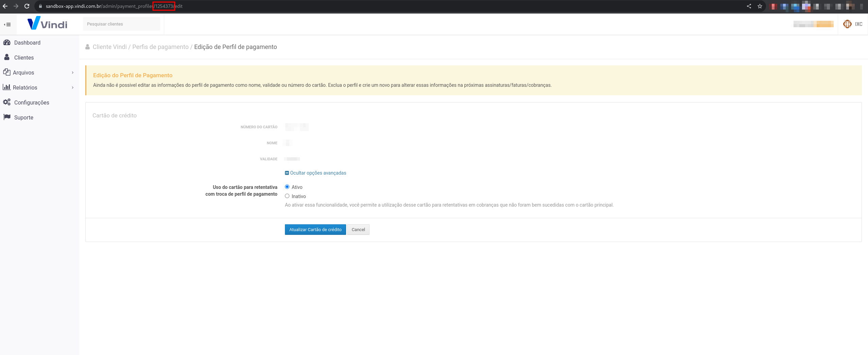Click the 'Edição do Perfil de Pagamento' alert title
This screenshot has height=355, width=868.
[133, 75]
